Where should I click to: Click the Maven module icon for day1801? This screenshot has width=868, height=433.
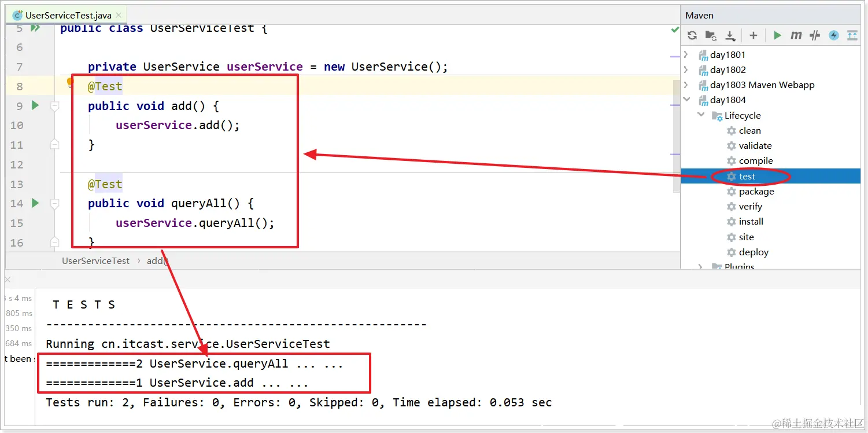click(x=703, y=55)
